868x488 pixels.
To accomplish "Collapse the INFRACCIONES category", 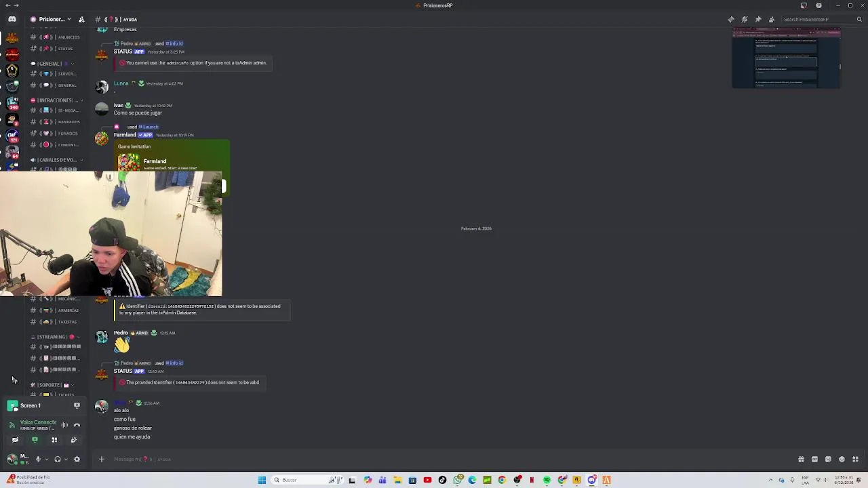I will point(56,100).
